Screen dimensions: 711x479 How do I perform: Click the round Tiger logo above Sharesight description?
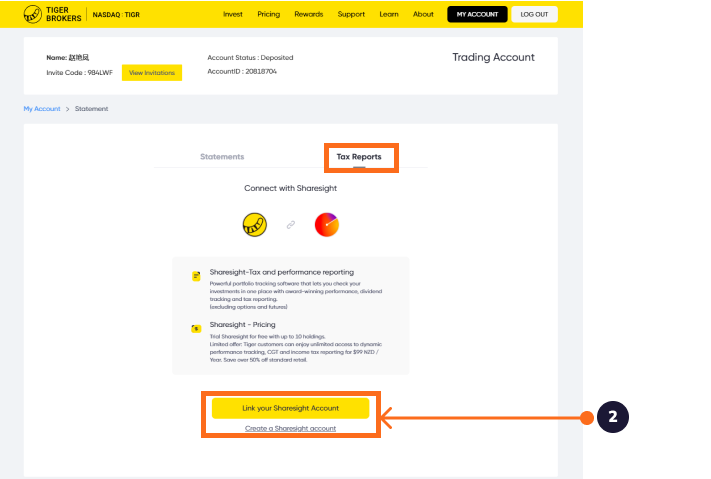(255, 225)
